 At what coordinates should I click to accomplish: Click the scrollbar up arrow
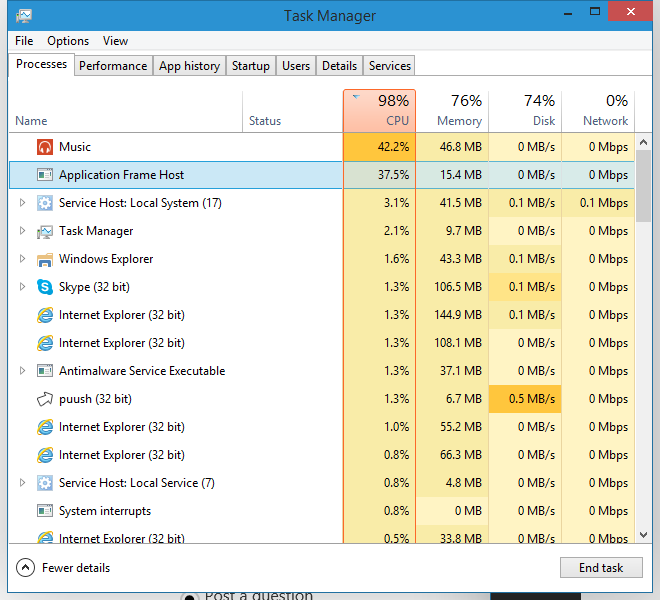643,142
